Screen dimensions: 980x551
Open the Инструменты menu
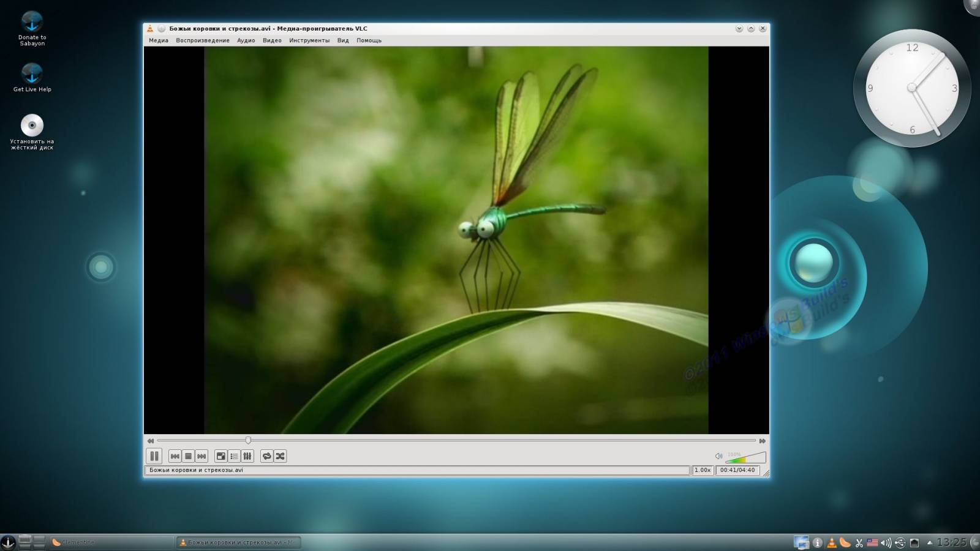tap(309, 40)
